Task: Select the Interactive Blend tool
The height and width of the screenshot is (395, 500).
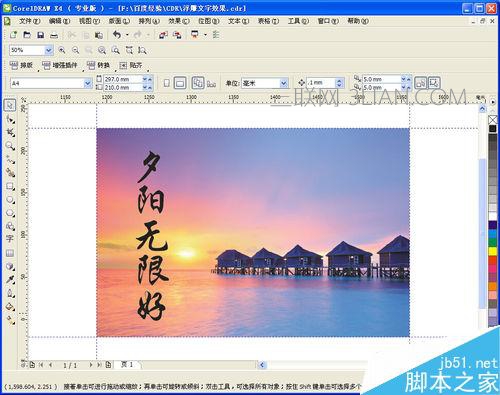Action: coord(10,266)
